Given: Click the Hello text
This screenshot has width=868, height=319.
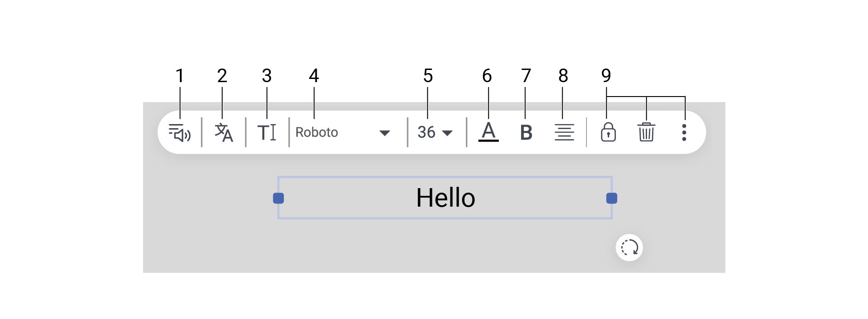Looking at the screenshot, I should point(446,198).
